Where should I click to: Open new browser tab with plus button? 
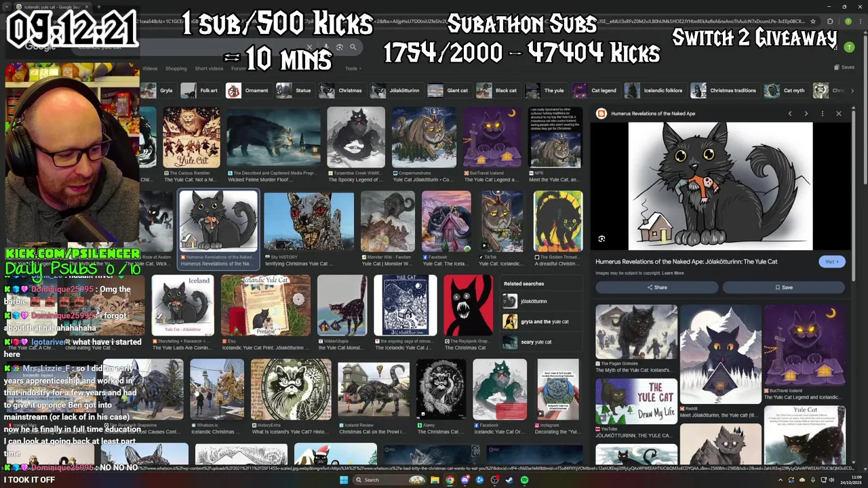pos(98,7)
